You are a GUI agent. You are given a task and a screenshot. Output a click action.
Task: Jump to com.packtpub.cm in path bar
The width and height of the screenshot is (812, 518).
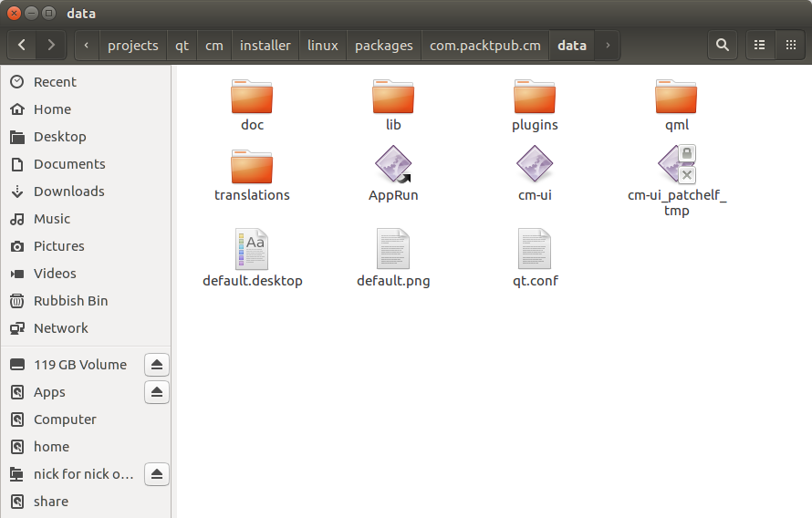coord(484,45)
